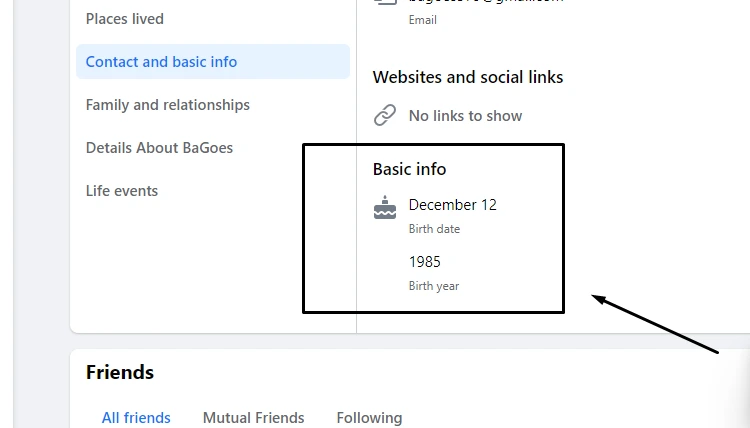Screen dimensions: 750x428
Task: Open the Following tab
Action: (369, 417)
